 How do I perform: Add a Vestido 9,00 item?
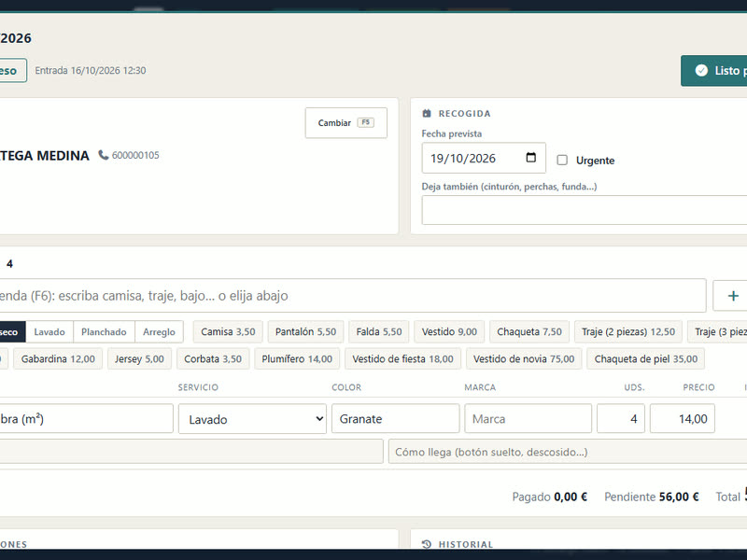(449, 332)
